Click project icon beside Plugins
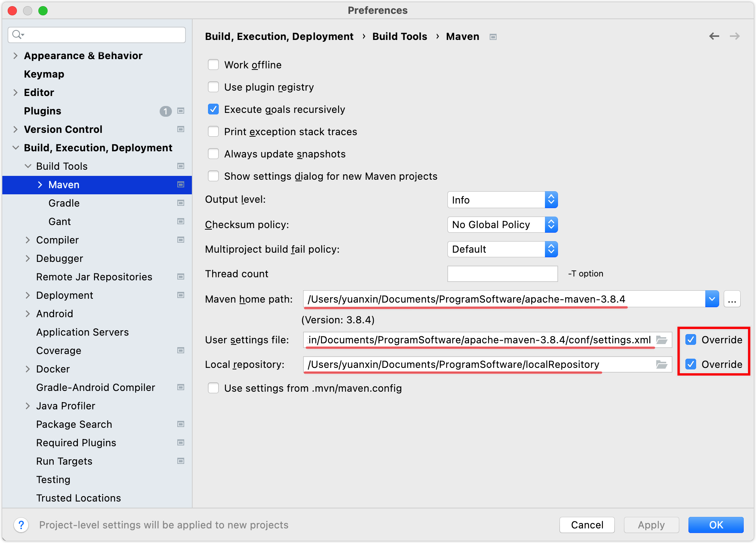The width and height of the screenshot is (756, 543). [x=181, y=111]
